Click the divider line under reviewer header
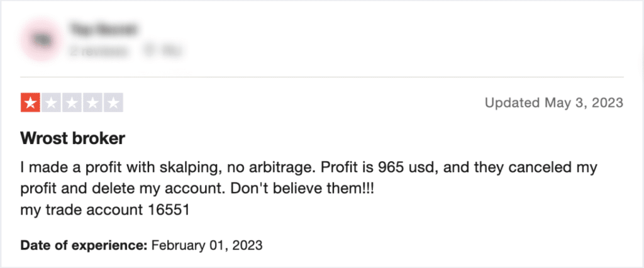644x268 pixels. (321, 77)
